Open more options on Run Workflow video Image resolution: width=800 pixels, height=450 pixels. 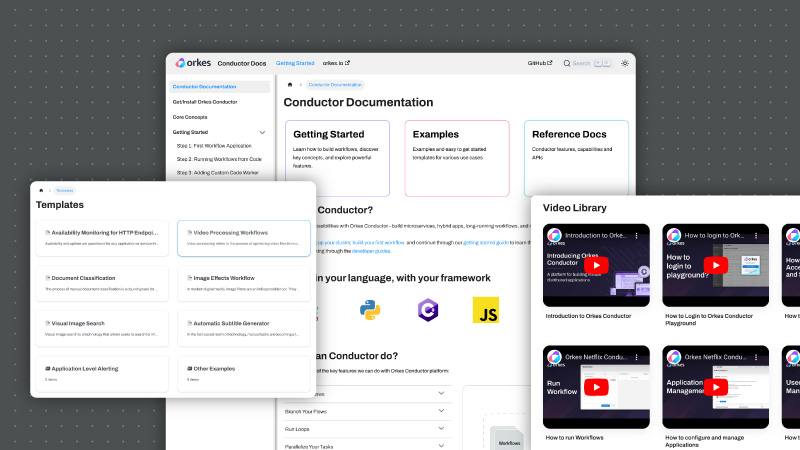tap(637, 358)
